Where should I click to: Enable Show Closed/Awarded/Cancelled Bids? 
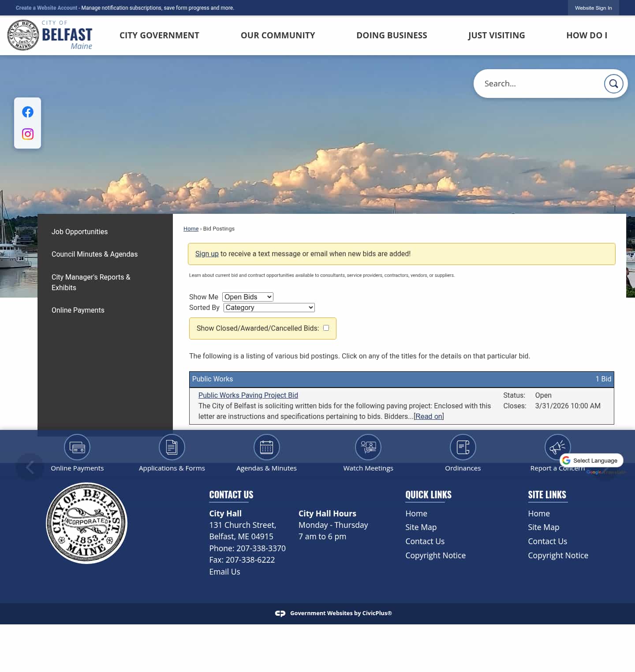326,328
